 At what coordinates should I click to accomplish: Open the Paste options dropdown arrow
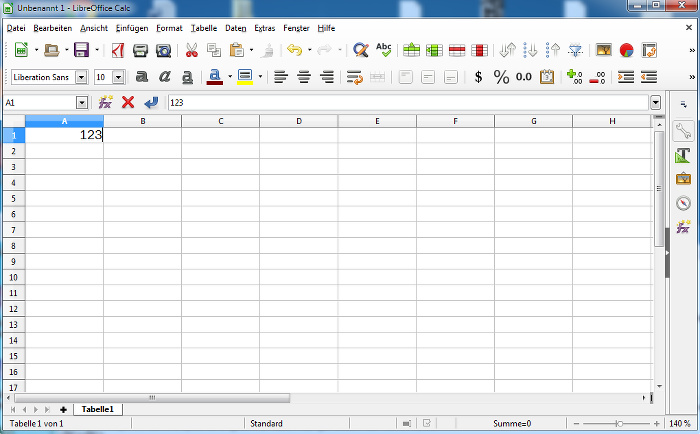pos(251,50)
